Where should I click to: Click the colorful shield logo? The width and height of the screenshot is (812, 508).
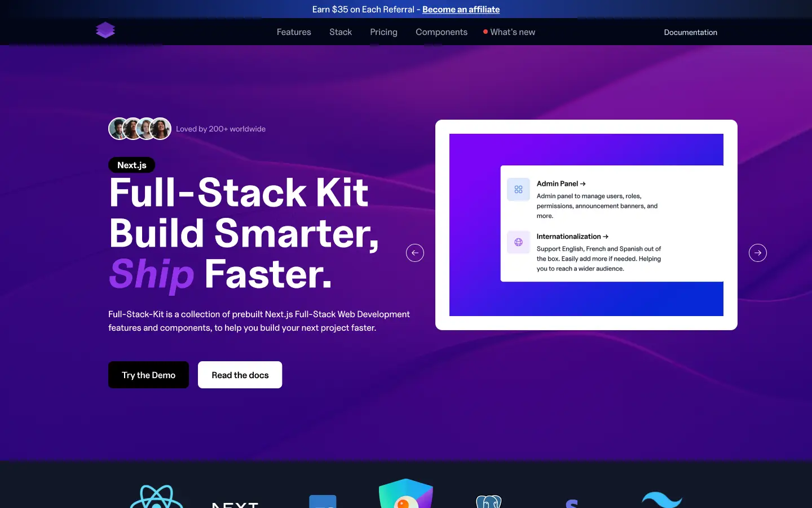click(x=406, y=493)
